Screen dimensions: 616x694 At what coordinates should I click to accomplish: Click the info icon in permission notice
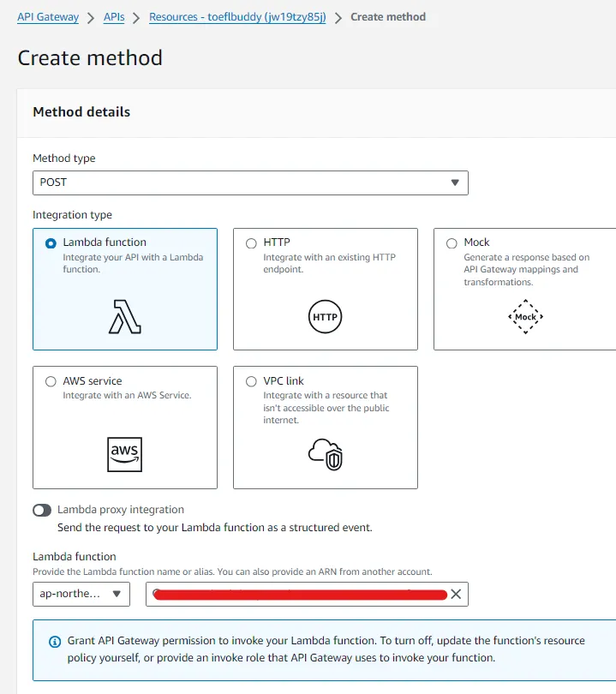[54, 641]
